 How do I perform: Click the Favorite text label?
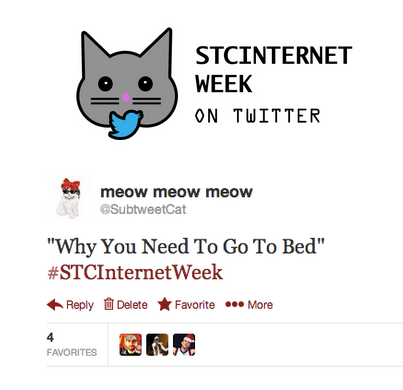(195, 305)
